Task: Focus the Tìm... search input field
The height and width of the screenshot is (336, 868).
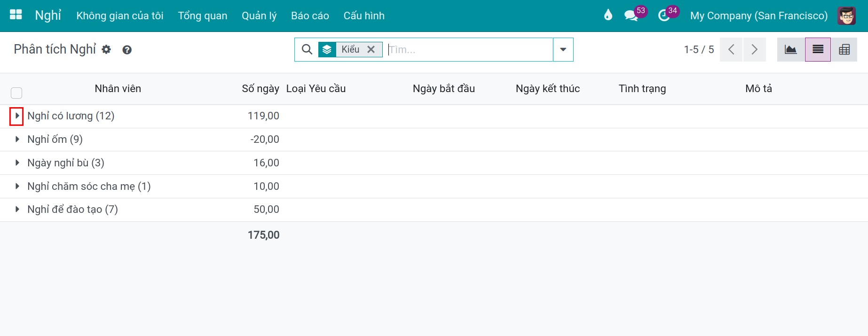Action: (x=469, y=49)
